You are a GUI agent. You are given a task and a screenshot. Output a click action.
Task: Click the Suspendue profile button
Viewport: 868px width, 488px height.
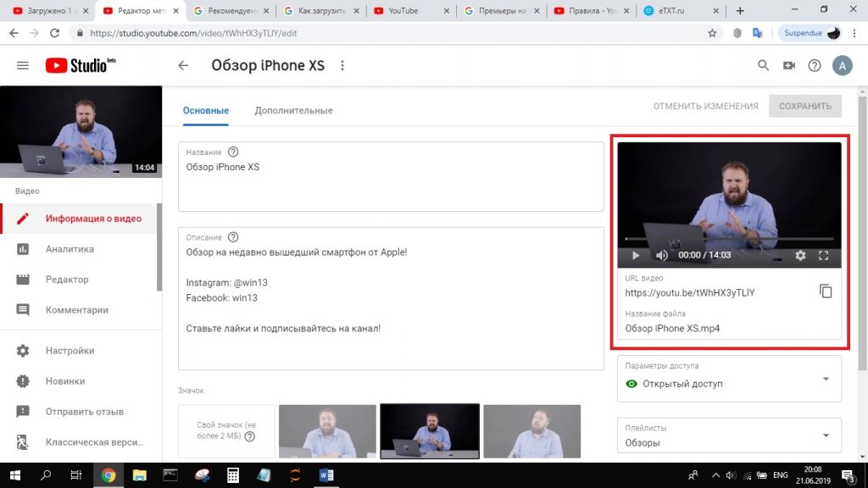click(x=811, y=33)
